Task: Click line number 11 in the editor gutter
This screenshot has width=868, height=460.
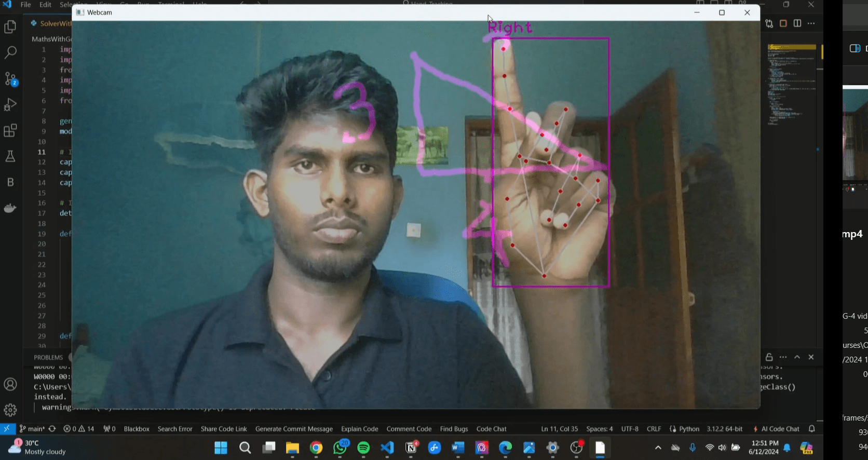Action: click(x=42, y=152)
